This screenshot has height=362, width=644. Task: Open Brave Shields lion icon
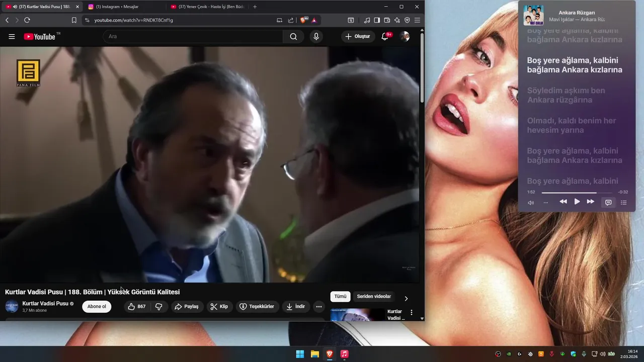coord(303,20)
